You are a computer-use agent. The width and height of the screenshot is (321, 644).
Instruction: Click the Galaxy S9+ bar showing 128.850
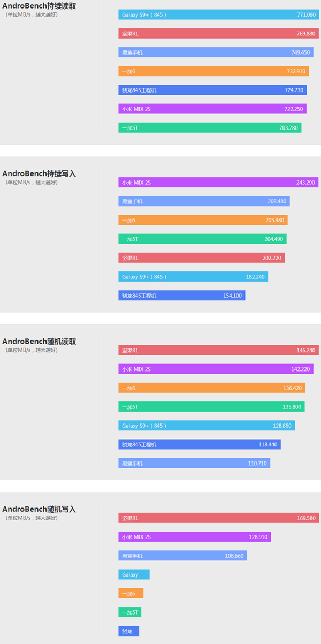click(207, 426)
